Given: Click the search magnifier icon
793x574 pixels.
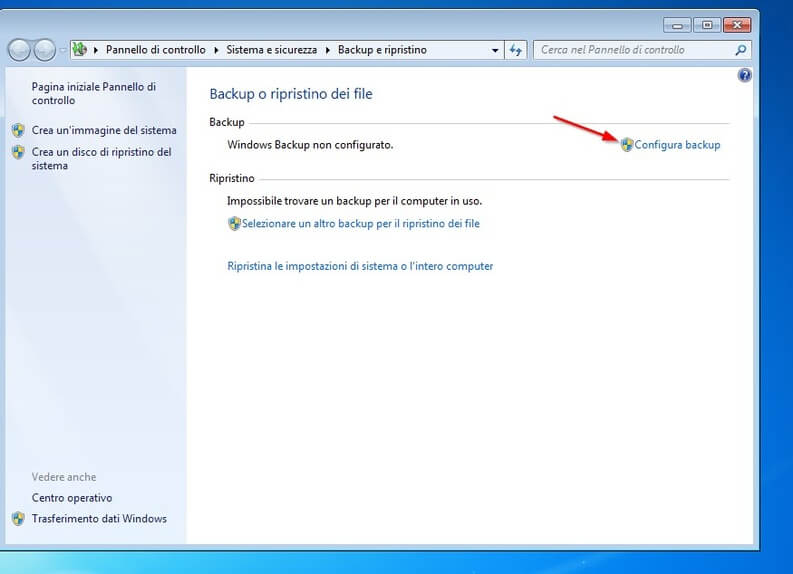Looking at the screenshot, I should [x=741, y=50].
